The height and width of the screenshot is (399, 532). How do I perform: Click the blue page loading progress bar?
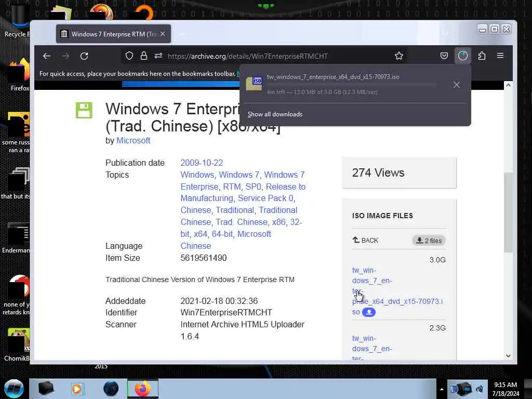[x=181, y=84]
